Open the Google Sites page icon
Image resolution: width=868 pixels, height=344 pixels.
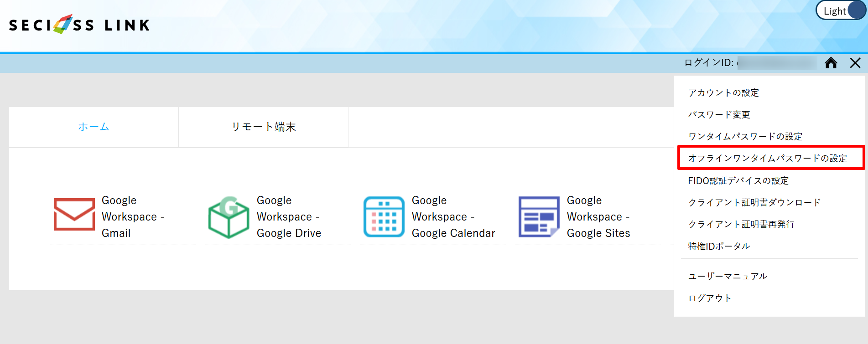pyautogui.click(x=539, y=217)
